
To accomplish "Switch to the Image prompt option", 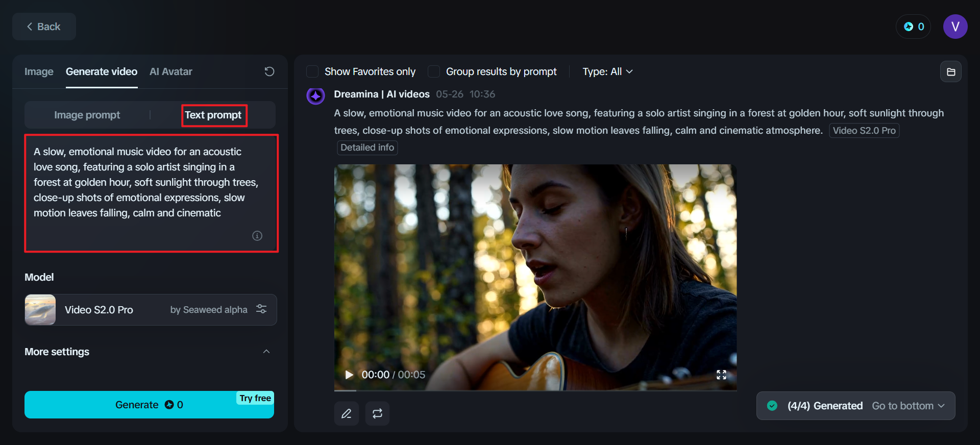I will [87, 115].
